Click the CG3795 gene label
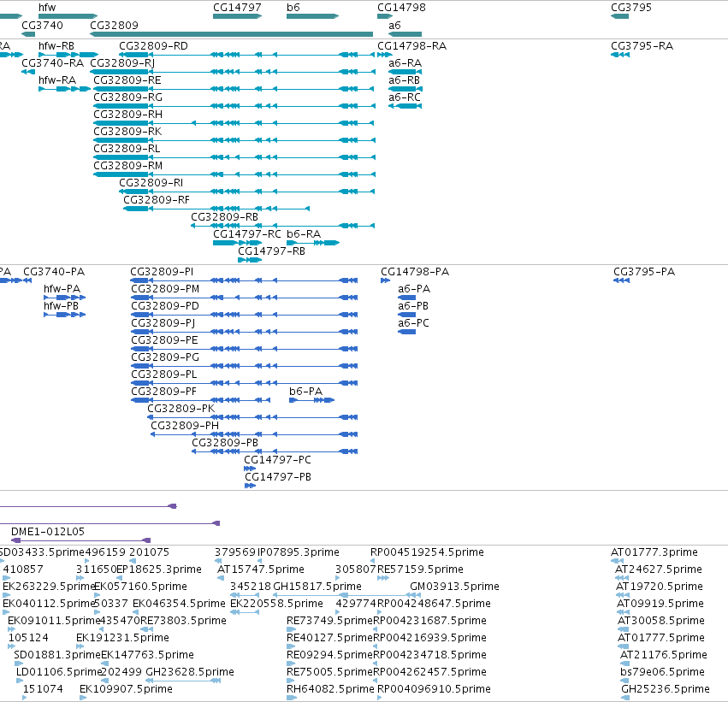Image resolution: width=728 pixels, height=702 pixels. tap(631, 8)
